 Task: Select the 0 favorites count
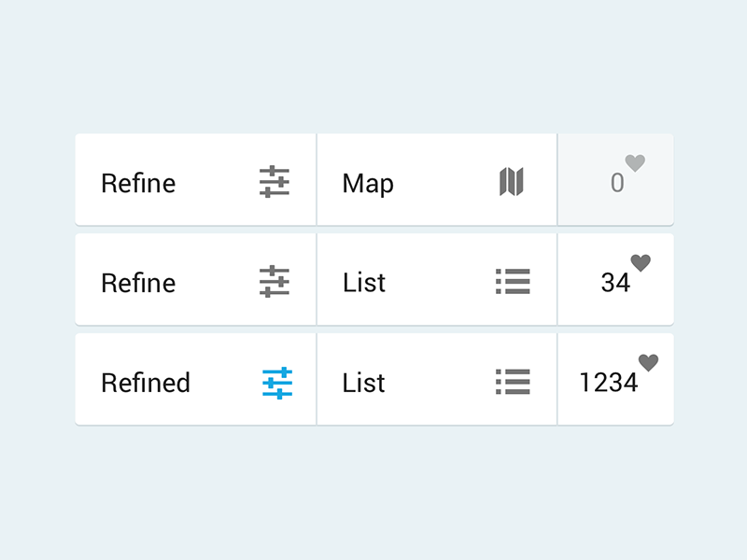(x=617, y=184)
